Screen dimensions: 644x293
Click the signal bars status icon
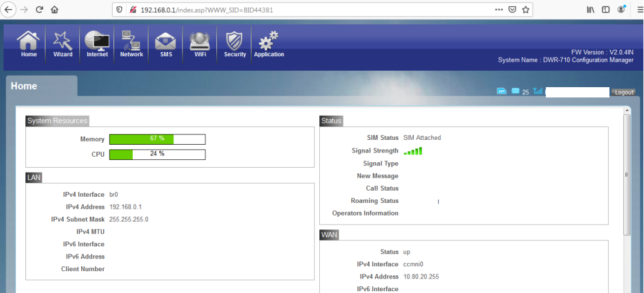tap(537, 91)
